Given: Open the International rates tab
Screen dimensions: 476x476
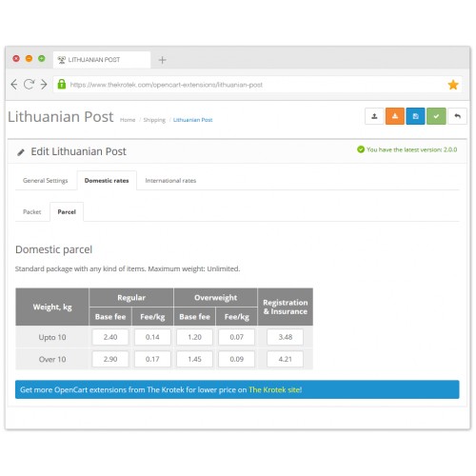Looking at the screenshot, I should tap(170, 181).
